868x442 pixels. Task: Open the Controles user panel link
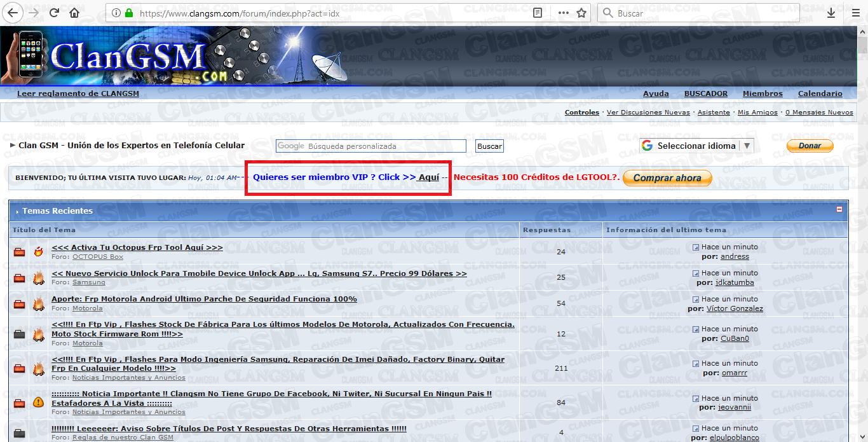[582, 113]
